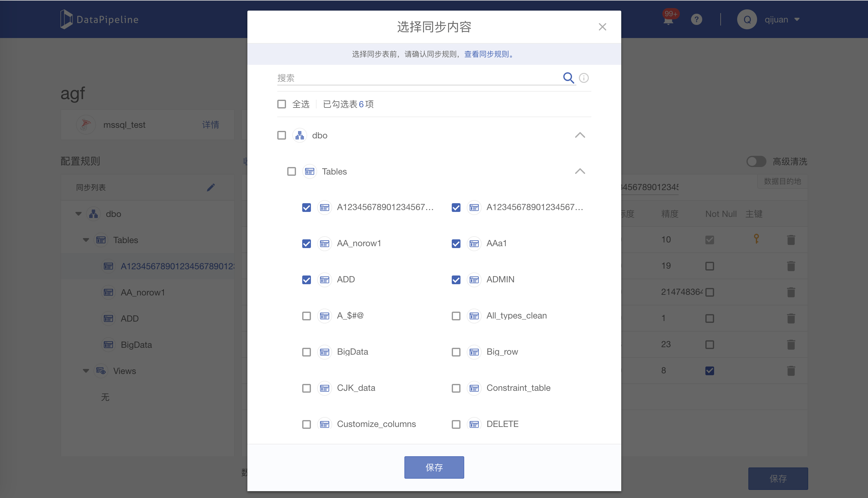Image resolution: width=868 pixels, height=498 pixels.
Task: Click the search magnifier icon
Action: click(568, 78)
